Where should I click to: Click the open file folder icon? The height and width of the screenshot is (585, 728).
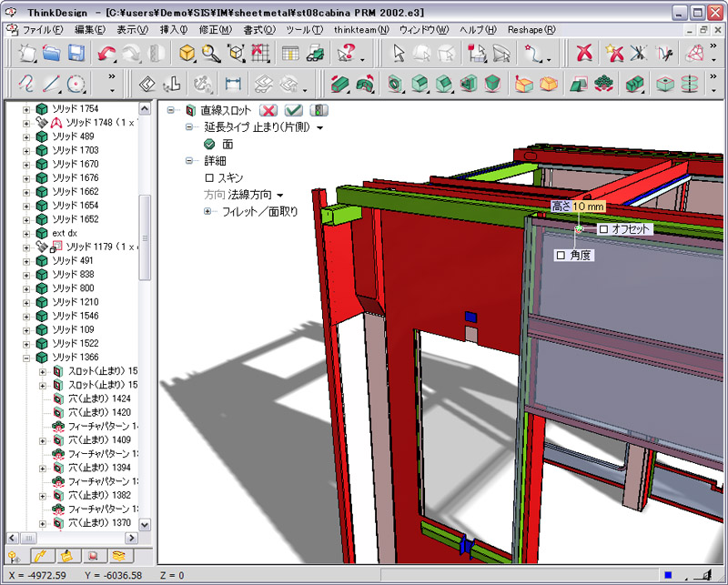click(x=52, y=54)
